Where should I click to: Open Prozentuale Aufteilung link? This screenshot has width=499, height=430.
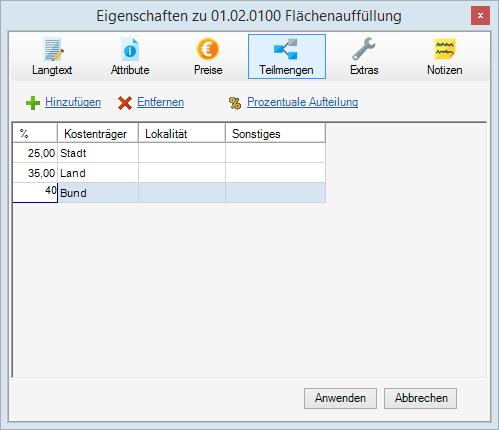point(302,102)
